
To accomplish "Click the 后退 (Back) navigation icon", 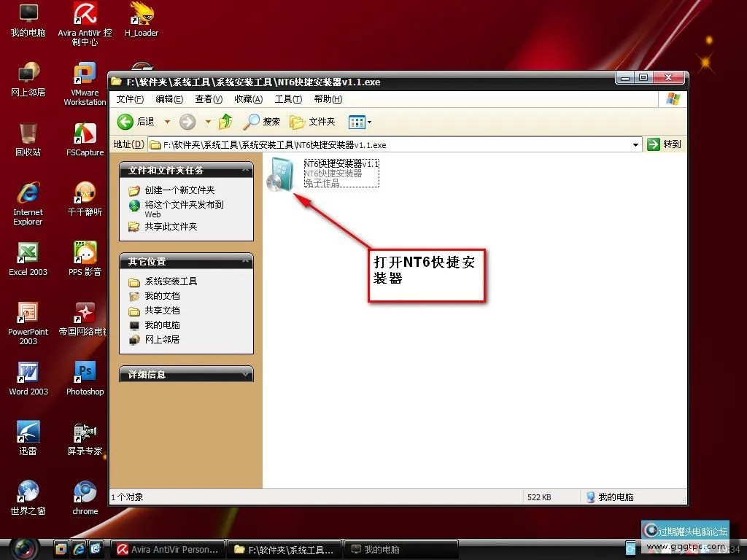I will click(124, 122).
